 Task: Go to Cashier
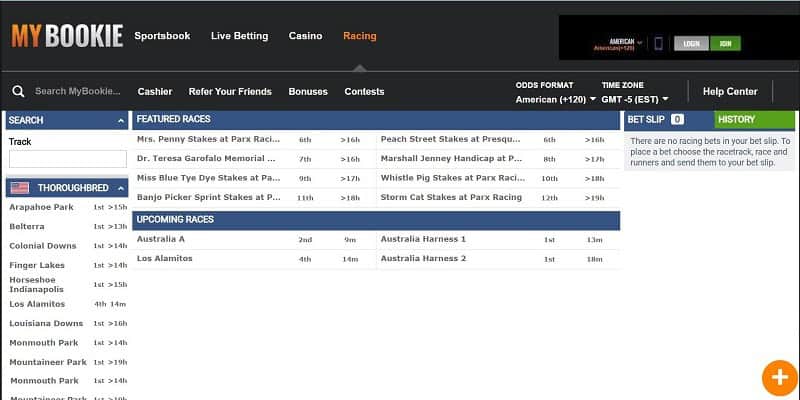pos(155,92)
